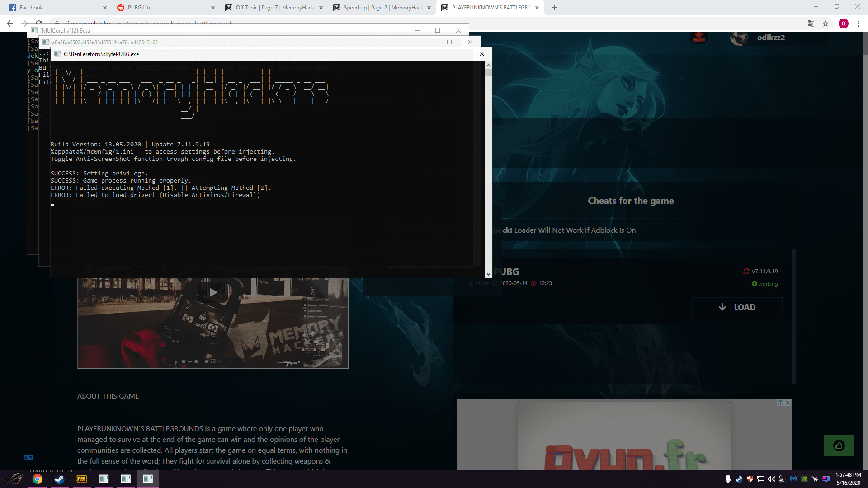The width and height of the screenshot is (868, 488).
Task: Open the Chrome profile avatar menu
Action: (x=844, y=23)
